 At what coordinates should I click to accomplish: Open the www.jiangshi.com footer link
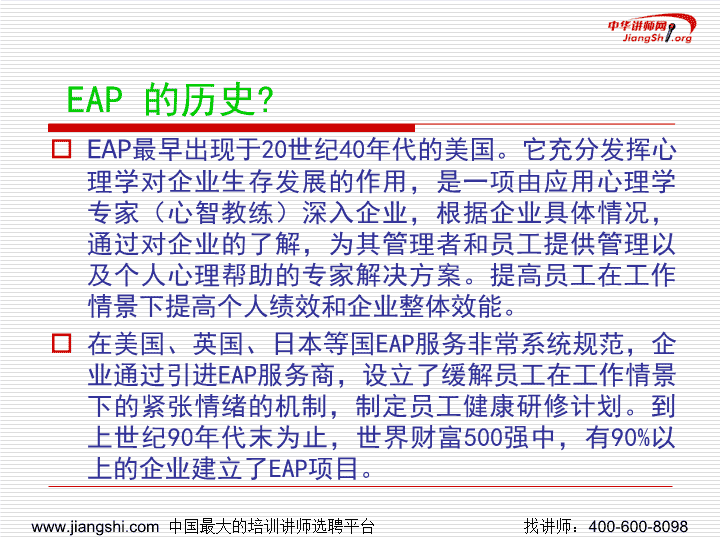tap(95, 527)
